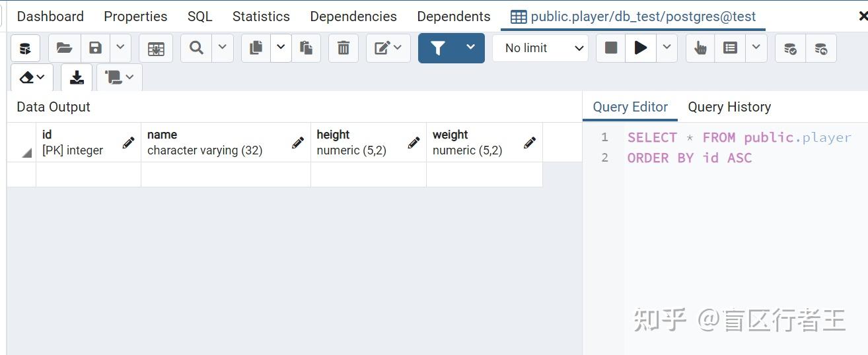Viewport: 868px width, 355px height.
Task: Click the Find magnifier icon
Action: [196, 48]
